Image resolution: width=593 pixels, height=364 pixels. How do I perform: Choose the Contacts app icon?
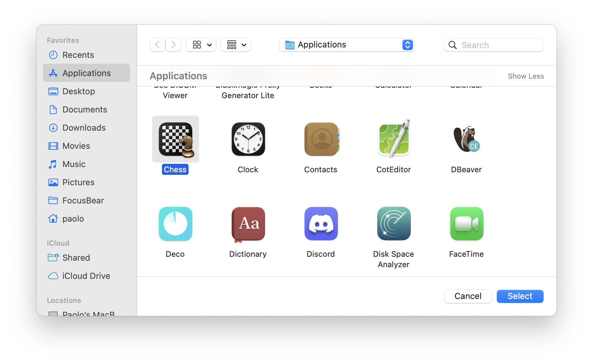pos(321,139)
